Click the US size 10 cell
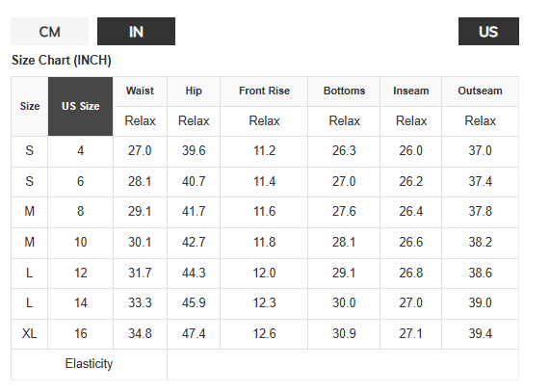 coord(80,243)
